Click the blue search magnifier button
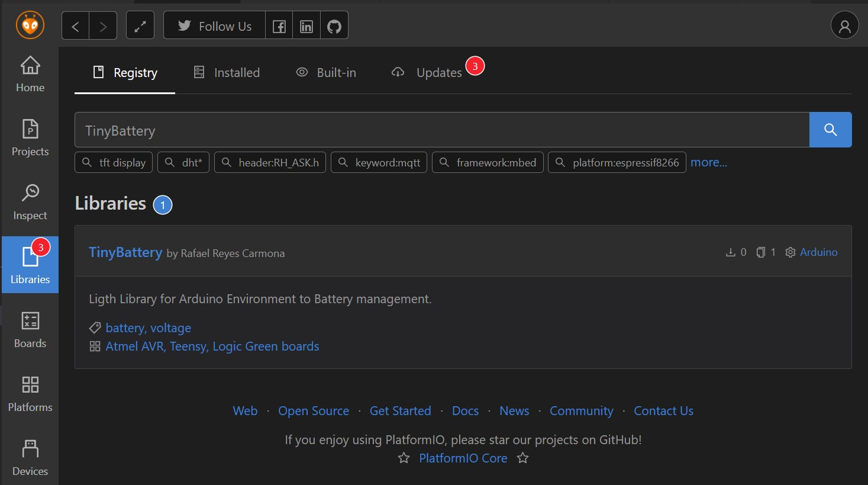The image size is (868, 485). pyautogui.click(x=831, y=130)
